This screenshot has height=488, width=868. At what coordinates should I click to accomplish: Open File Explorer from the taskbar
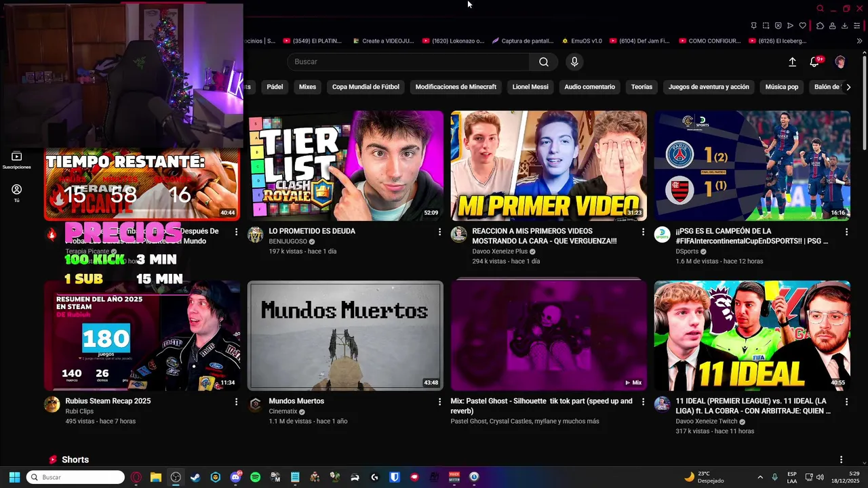(x=155, y=477)
